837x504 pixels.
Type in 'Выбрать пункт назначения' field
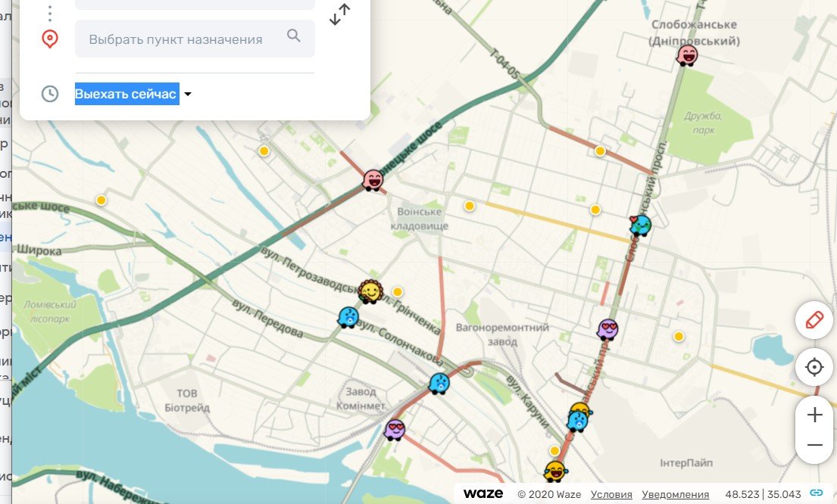click(176, 39)
